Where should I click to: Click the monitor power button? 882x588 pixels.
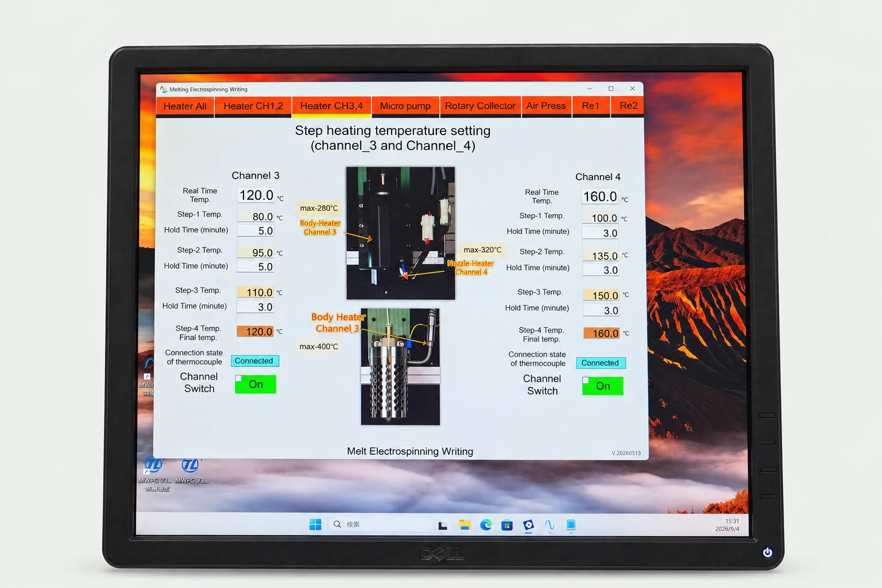(x=767, y=552)
